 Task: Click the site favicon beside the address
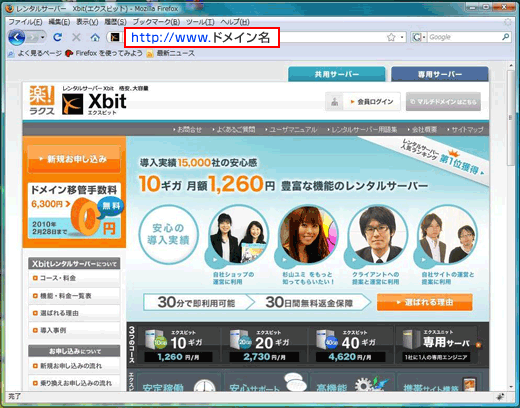pos(115,37)
